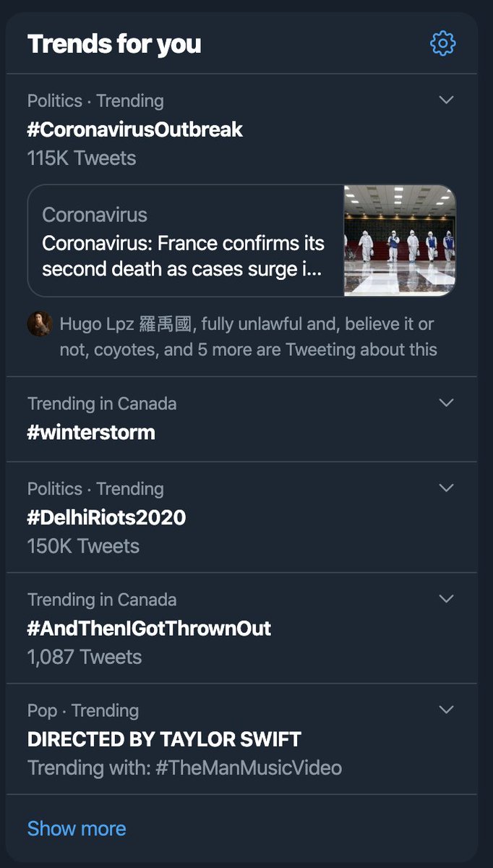
Task: Click the Coronavirus card topic label
Action: (x=95, y=215)
